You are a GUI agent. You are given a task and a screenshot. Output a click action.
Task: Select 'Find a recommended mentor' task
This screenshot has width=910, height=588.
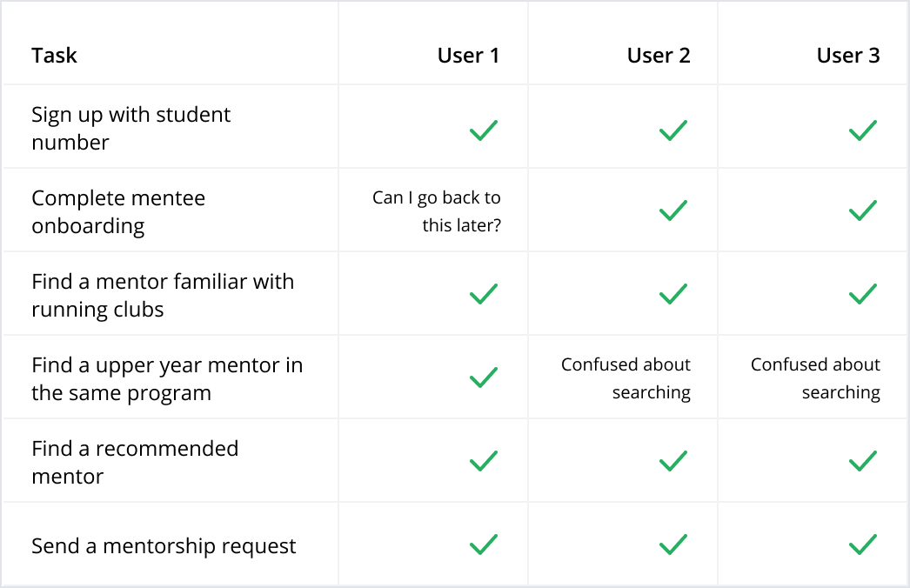click(135, 462)
